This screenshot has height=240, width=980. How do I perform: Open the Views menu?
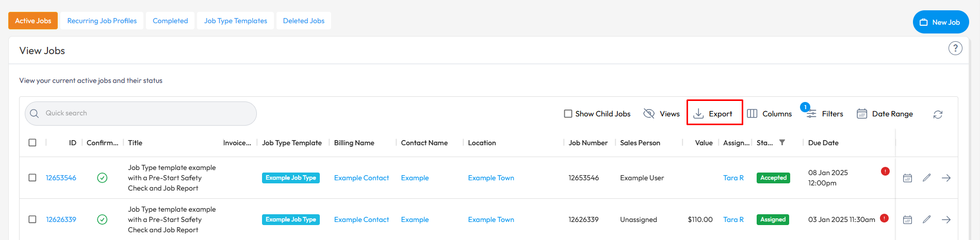pos(662,114)
